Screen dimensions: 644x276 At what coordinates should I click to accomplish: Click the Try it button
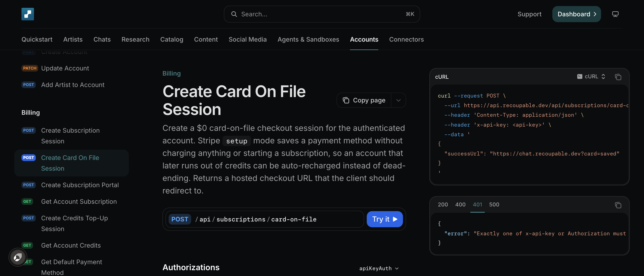tap(385, 219)
